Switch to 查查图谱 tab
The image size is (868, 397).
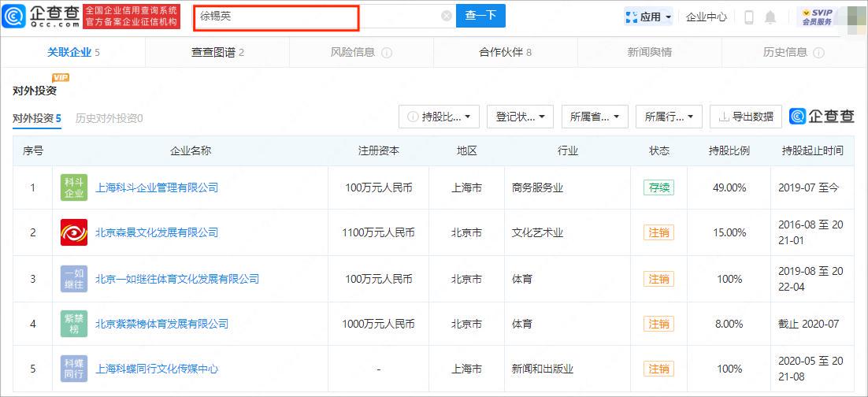pos(217,52)
